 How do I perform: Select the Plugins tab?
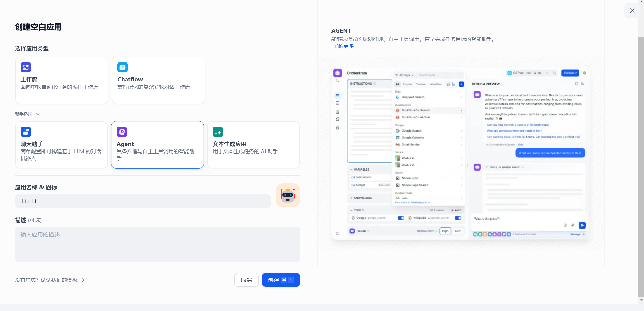click(407, 84)
